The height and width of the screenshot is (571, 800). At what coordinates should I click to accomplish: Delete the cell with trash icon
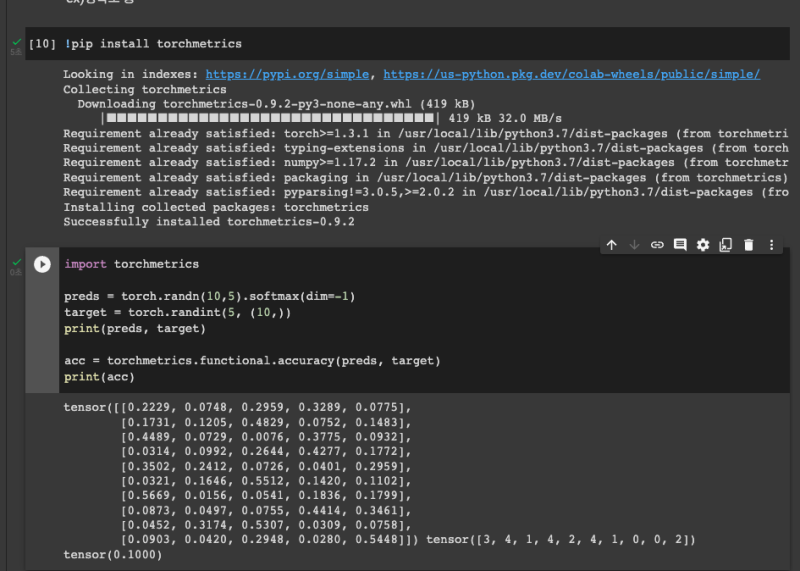(748, 245)
